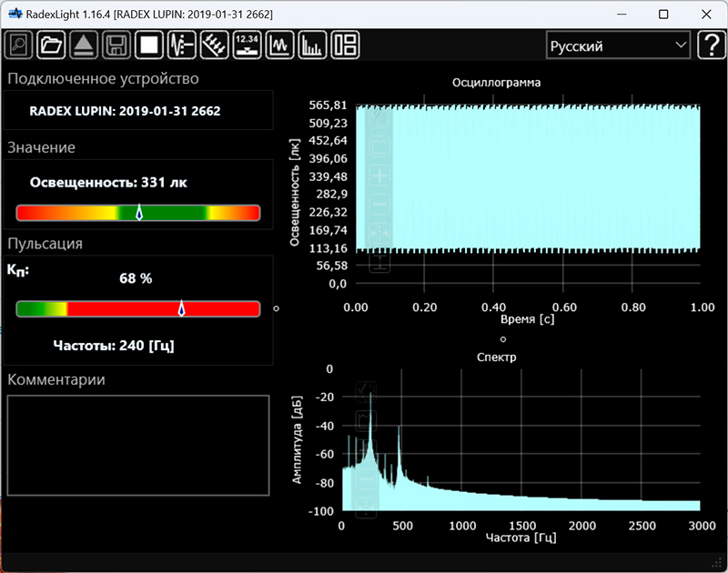Open a saved file with the folder icon
The height and width of the screenshot is (573, 728).
pos(52,45)
